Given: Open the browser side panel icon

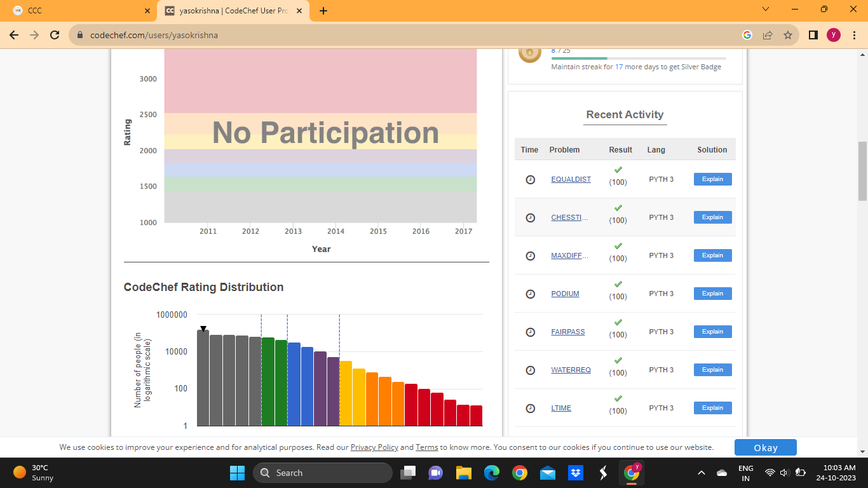Looking at the screenshot, I should pyautogui.click(x=813, y=35).
